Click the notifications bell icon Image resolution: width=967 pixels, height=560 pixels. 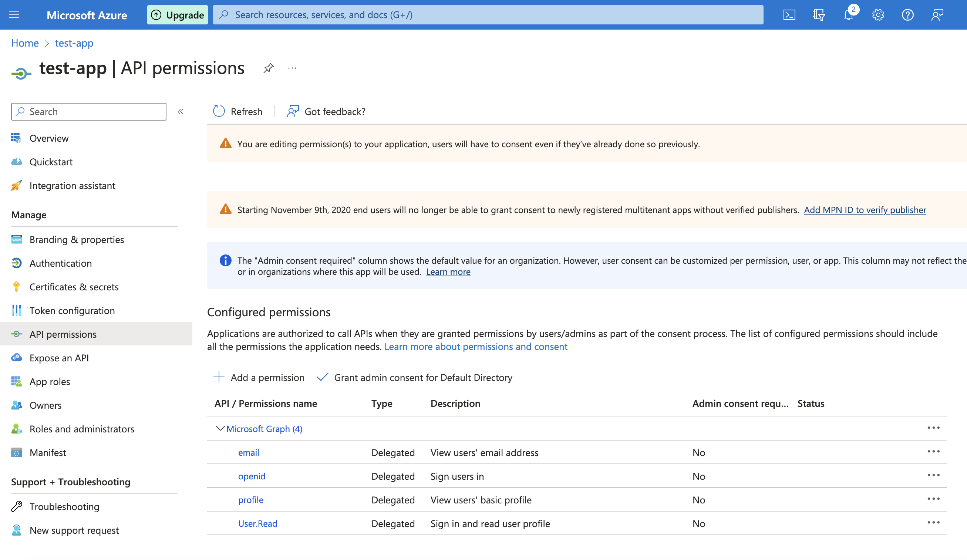[x=848, y=15]
